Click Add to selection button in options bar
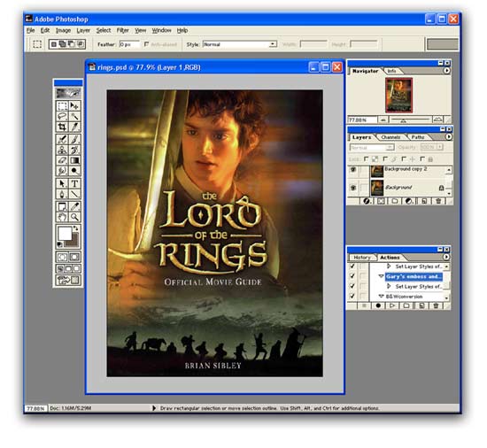This screenshot has width=487, height=448. pyautogui.click(x=63, y=44)
